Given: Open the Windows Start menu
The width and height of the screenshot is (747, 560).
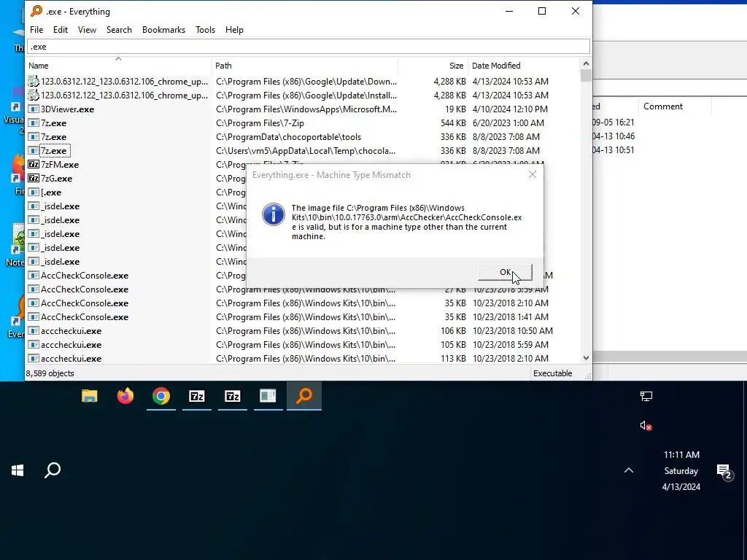Looking at the screenshot, I should point(18,470).
